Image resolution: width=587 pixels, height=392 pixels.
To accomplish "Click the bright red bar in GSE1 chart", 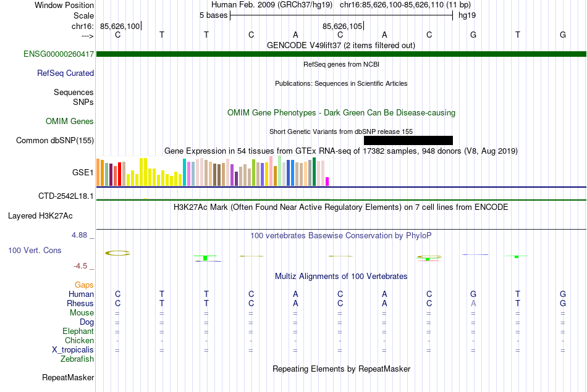I will point(120,174).
